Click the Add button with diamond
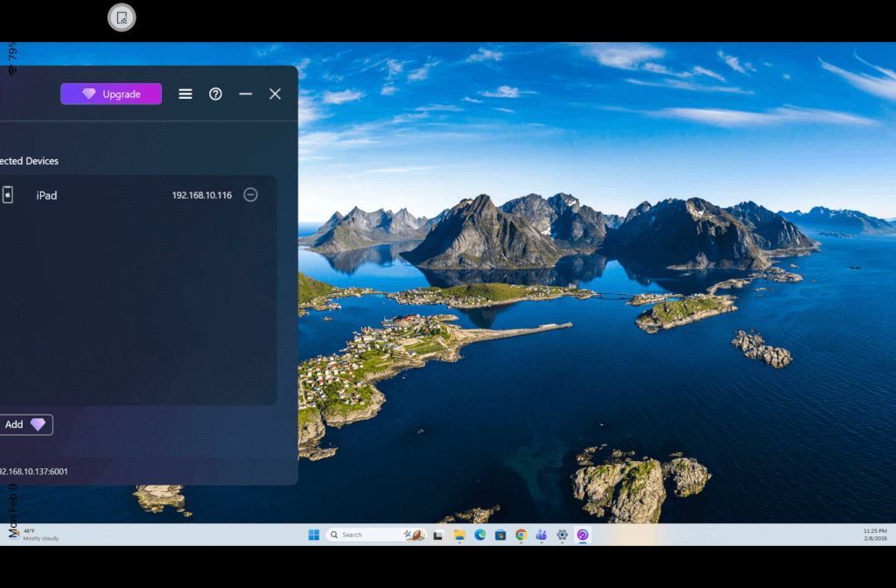 point(24,424)
